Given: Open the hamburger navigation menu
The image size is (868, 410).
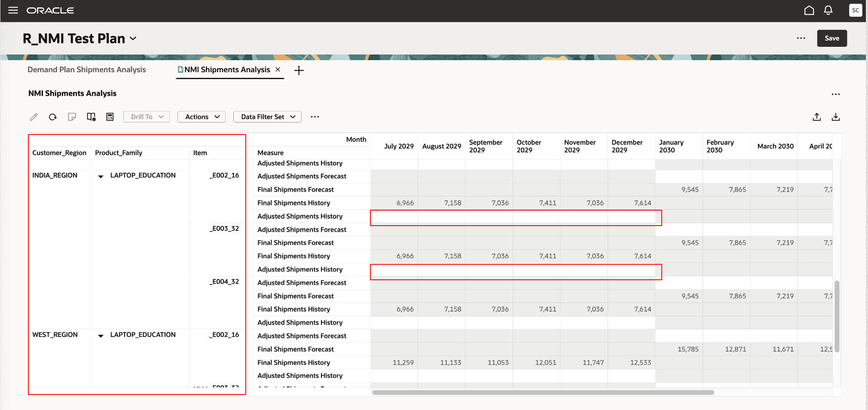Looking at the screenshot, I should [13, 10].
